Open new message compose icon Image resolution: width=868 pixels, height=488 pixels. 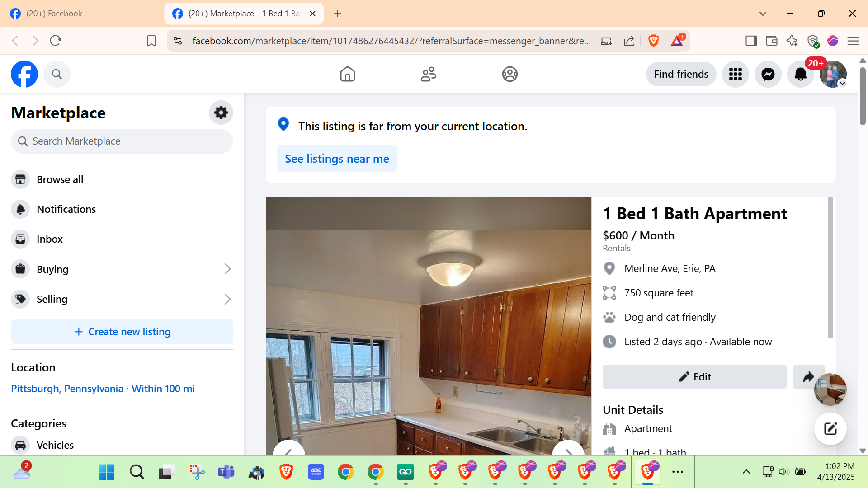pyautogui.click(x=830, y=429)
